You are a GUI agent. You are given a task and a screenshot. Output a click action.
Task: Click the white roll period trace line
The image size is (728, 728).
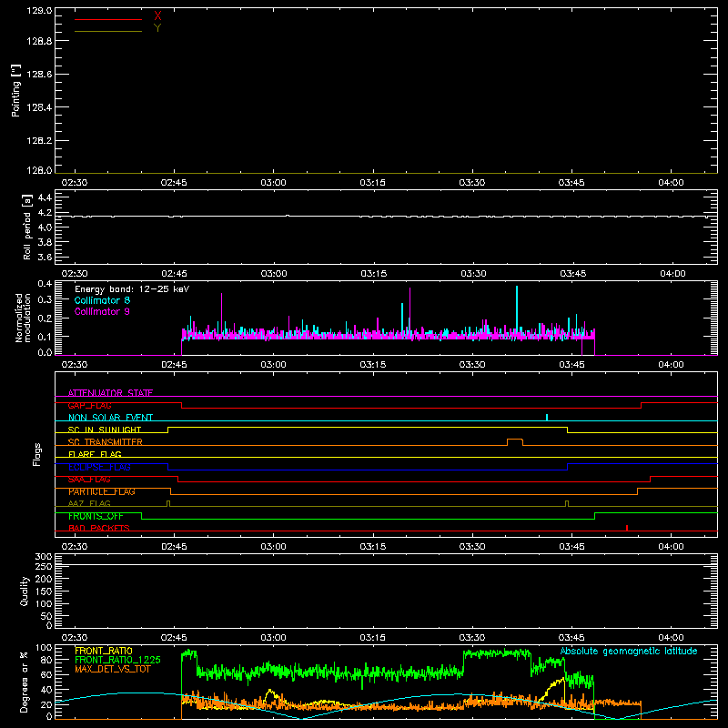click(x=386, y=217)
